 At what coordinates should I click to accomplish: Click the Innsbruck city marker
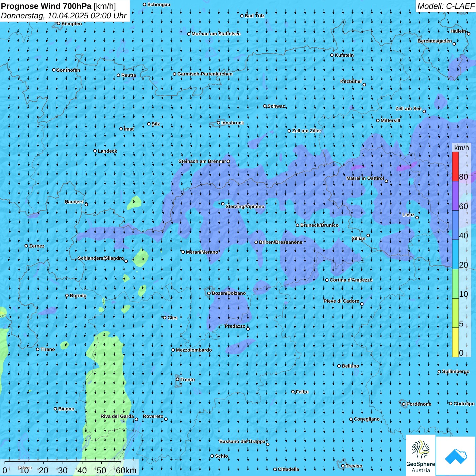pos(219,123)
